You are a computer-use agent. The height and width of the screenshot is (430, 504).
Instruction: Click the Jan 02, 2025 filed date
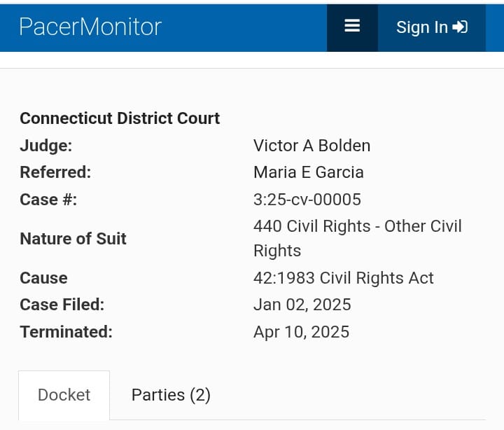coord(302,305)
